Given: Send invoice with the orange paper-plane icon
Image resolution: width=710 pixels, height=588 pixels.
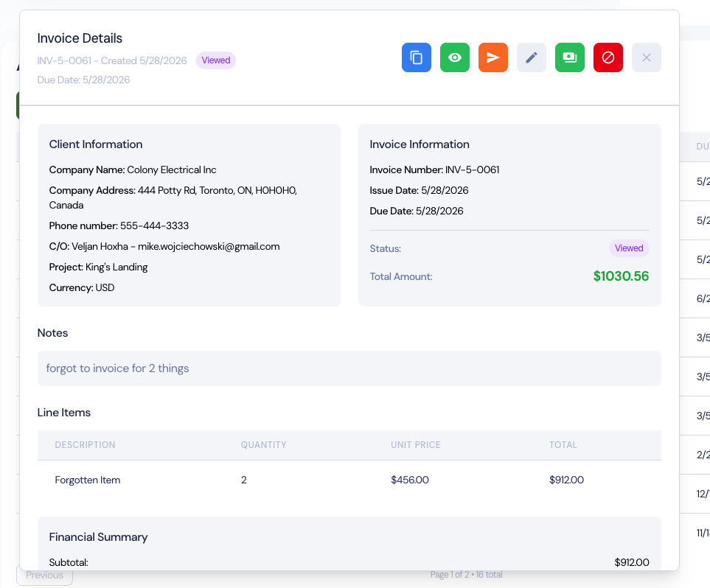Looking at the screenshot, I should pos(493,57).
